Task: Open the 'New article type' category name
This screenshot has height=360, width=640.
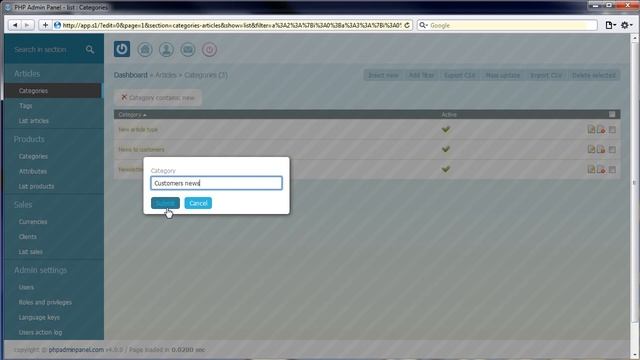Action: click(138, 129)
